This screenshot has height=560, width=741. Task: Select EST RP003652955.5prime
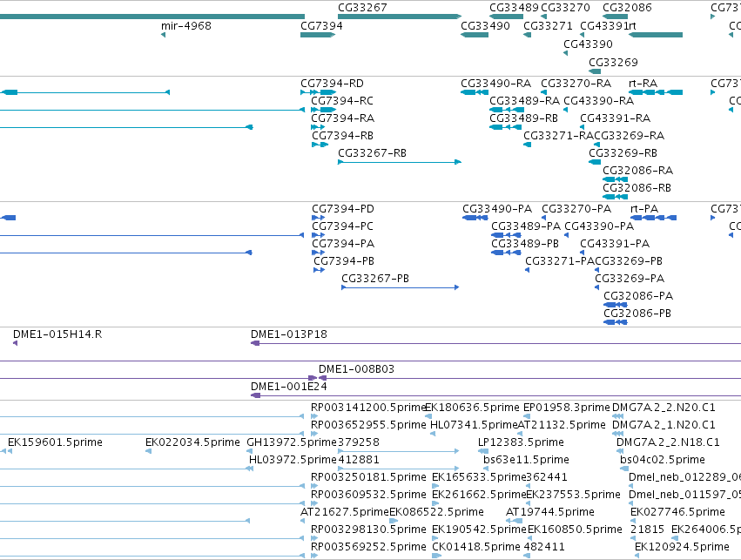pyautogui.click(x=368, y=426)
